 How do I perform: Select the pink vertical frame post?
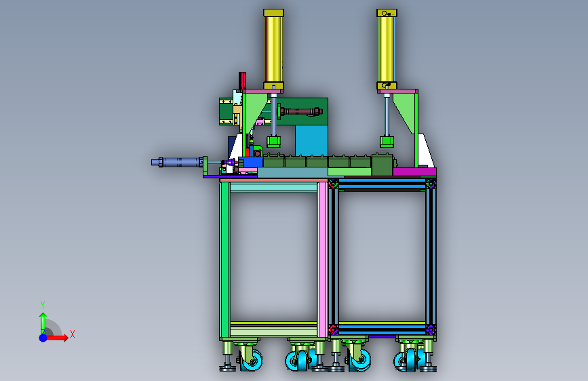[323, 260]
